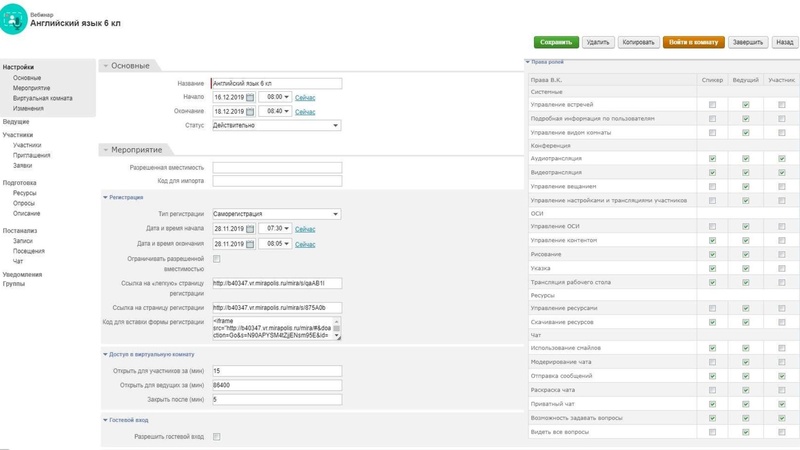Click the green Сохранить button
Image resolution: width=800 pixels, height=450 pixels.
(556, 43)
